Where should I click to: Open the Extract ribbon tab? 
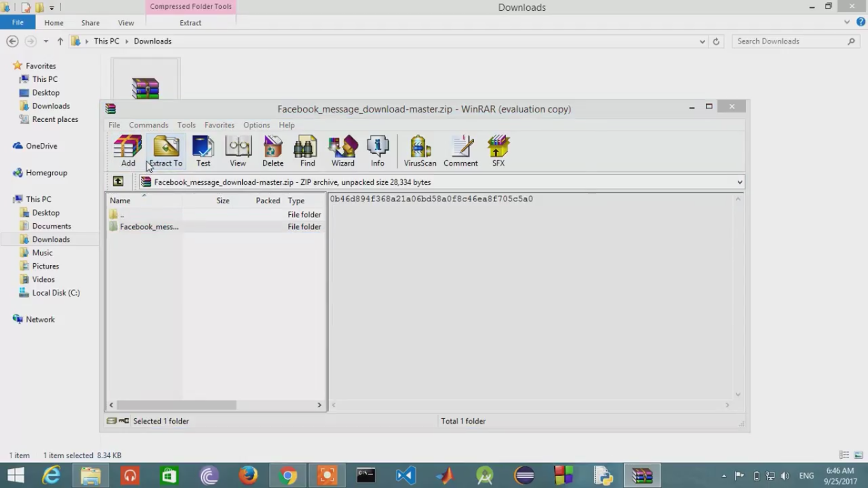click(x=191, y=23)
